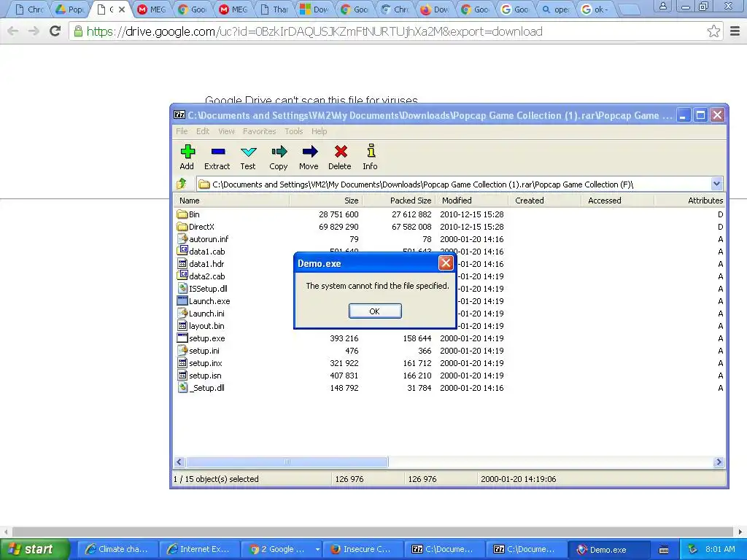Select the data1.hdr file icon

point(182,264)
